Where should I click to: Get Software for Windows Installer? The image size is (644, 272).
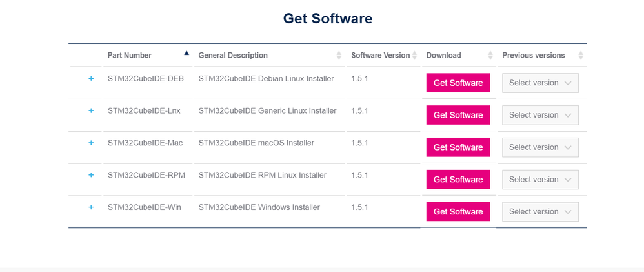click(x=458, y=211)
